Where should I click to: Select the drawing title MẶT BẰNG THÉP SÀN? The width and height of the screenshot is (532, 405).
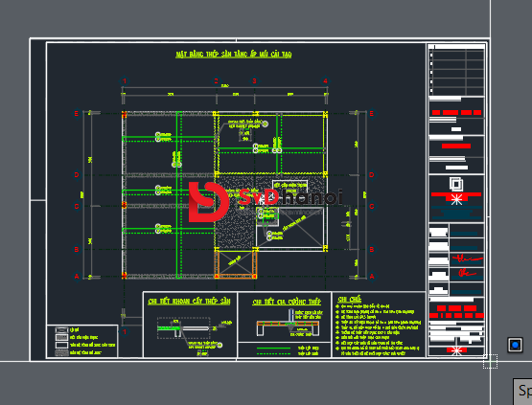click(234, 55)
